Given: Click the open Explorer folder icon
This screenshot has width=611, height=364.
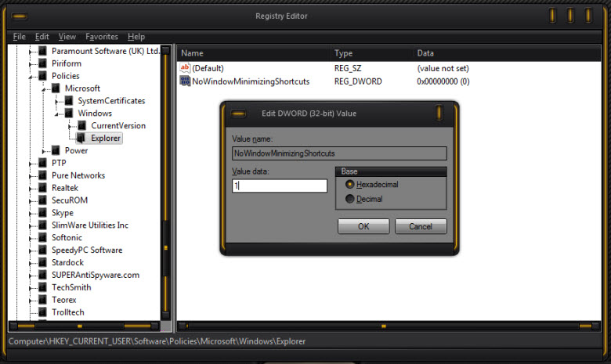Looking at the screenshot, I should point(81,139).
